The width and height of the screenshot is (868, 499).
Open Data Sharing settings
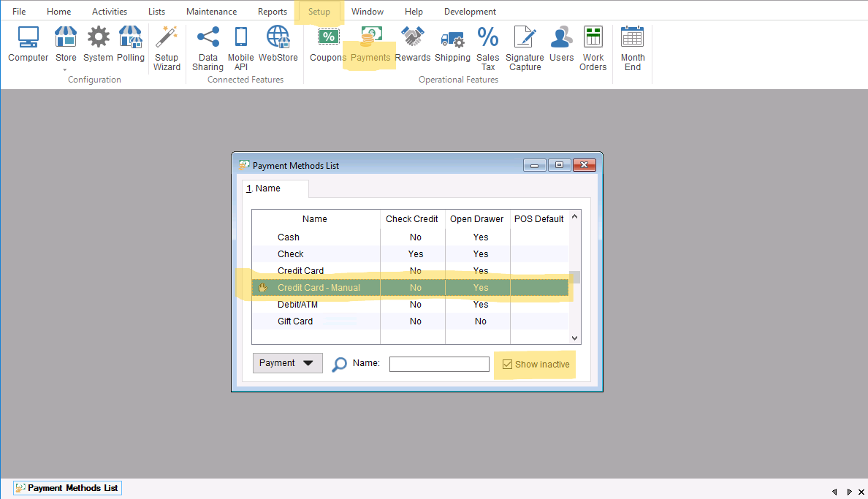(208, 48)
